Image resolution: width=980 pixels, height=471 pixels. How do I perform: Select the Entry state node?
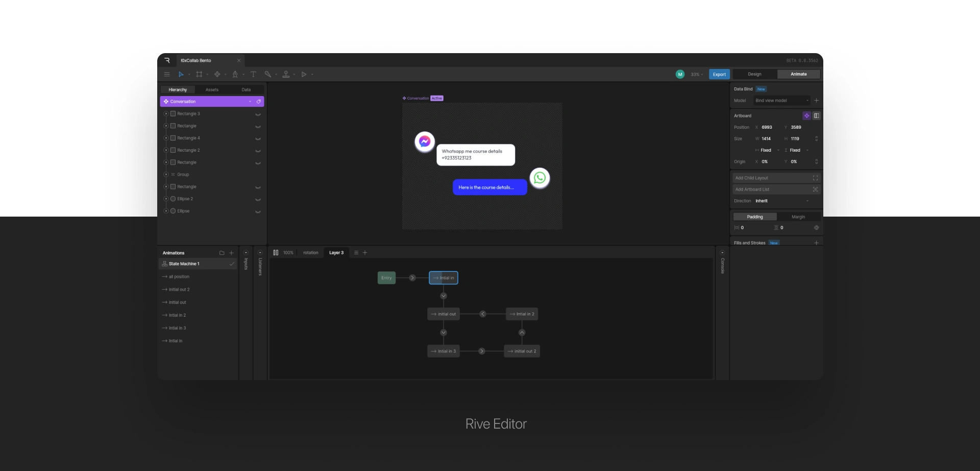coord(386,278)
